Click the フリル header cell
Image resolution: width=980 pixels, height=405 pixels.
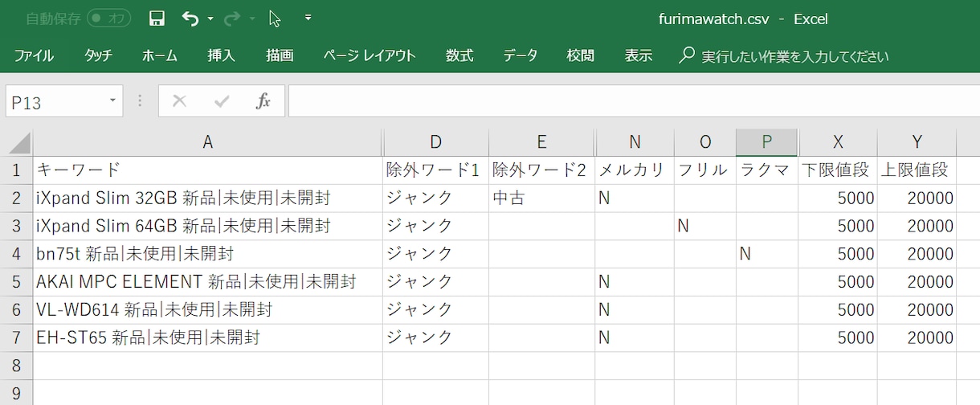point(705,170)
